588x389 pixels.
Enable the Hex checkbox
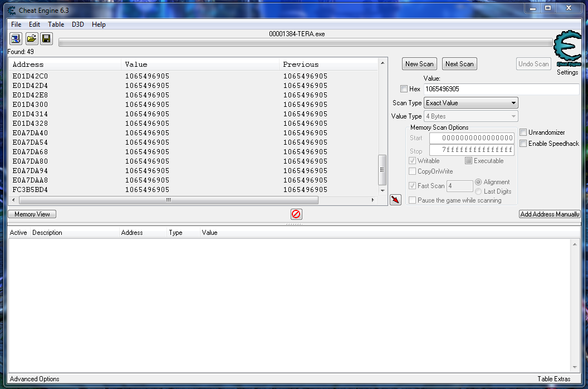pyautogui.click(x=404, y=89)
